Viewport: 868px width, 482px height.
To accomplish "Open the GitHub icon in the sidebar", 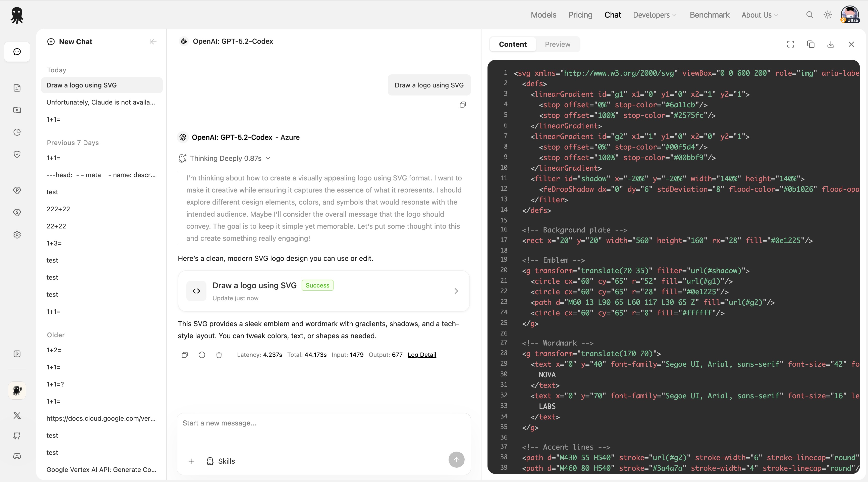I will 17,436.
